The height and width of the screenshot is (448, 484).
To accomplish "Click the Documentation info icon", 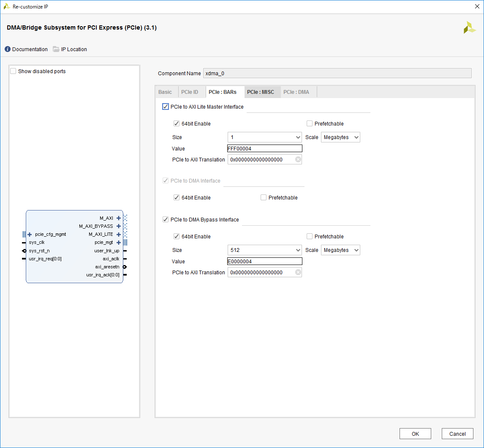I will (8, 49).
